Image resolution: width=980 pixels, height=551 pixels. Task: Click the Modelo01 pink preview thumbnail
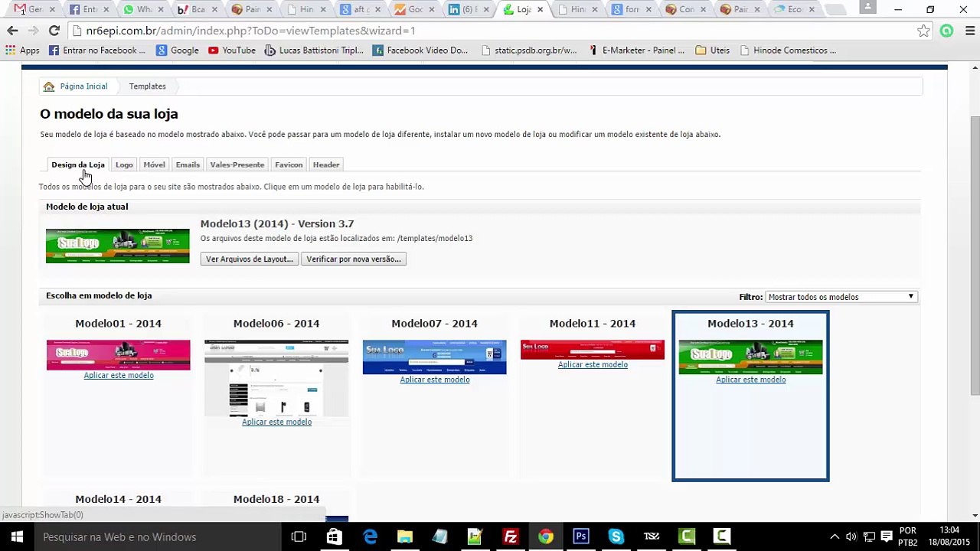click(119, 355)
